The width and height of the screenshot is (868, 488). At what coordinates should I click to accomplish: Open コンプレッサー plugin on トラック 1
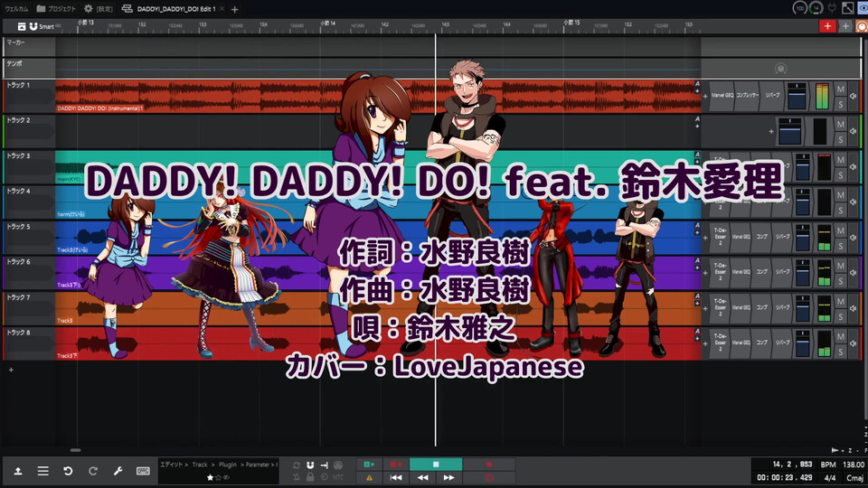748,96
